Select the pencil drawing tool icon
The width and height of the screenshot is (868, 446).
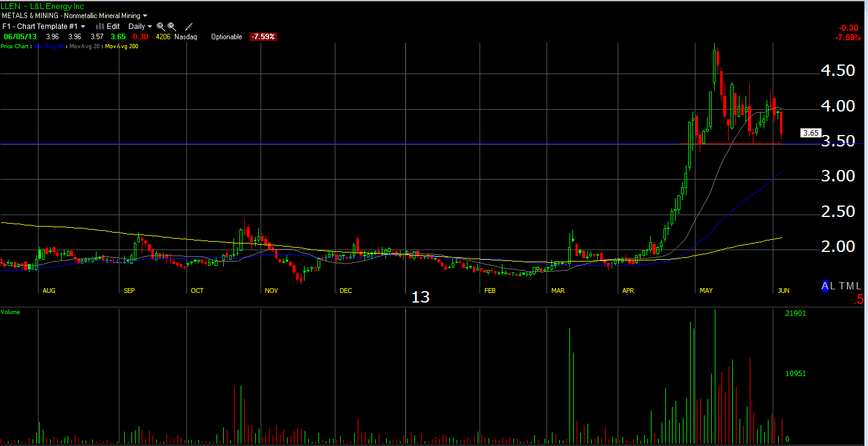point(189,27)
